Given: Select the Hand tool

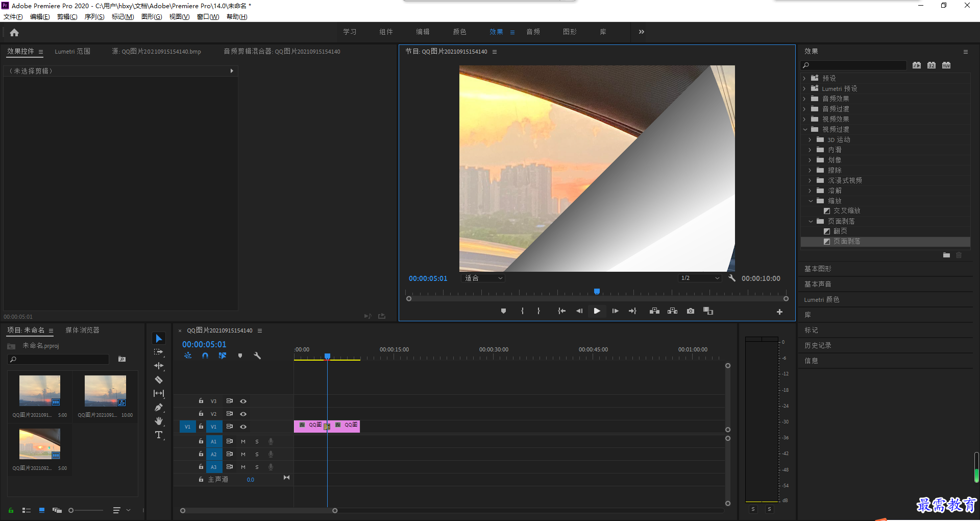Looking at the screenshot, I should click(159, 421).
